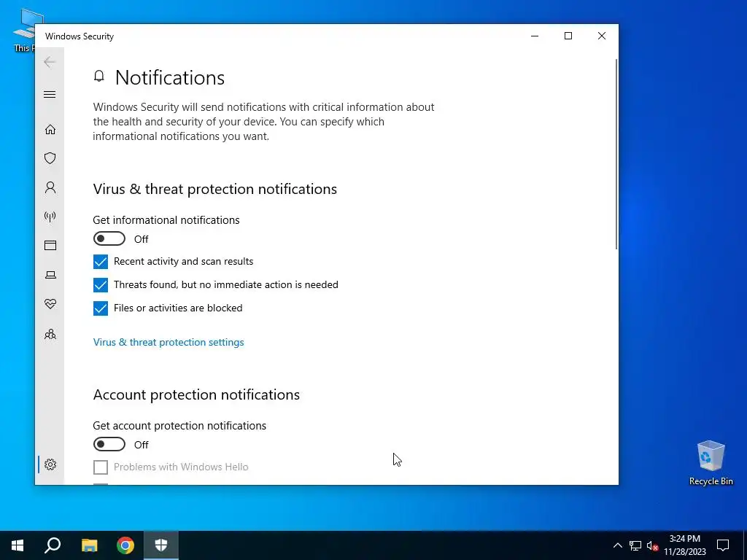Open Device performance & health heart icon
The width and height of the screenshot is (747, 560).
pos(50,304)
